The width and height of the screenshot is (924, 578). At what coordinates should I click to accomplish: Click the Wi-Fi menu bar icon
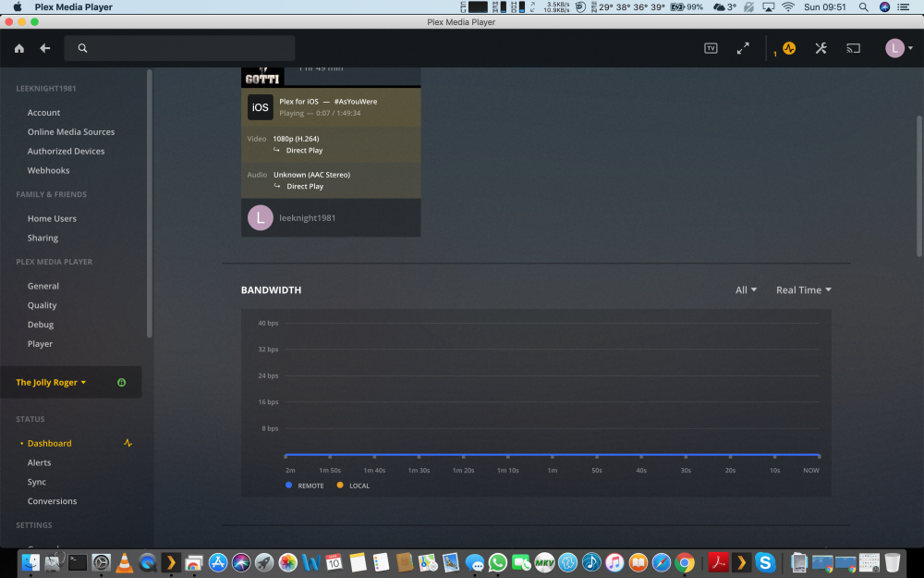click(788, 7)
